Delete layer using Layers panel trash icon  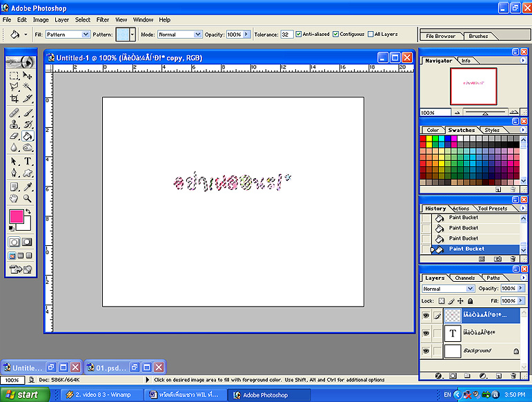[513, 376]
